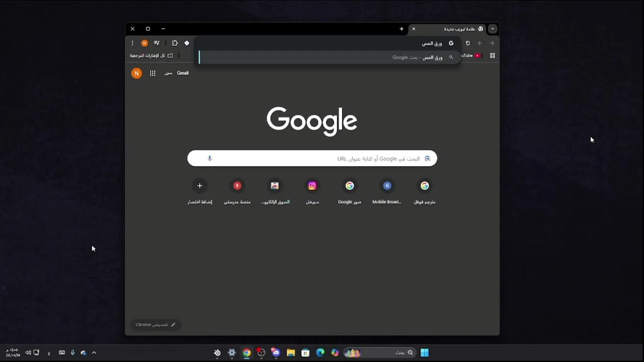Open Settings gear in the taskbar
Screen dimensions: 644x362
(x=232, y=352)
